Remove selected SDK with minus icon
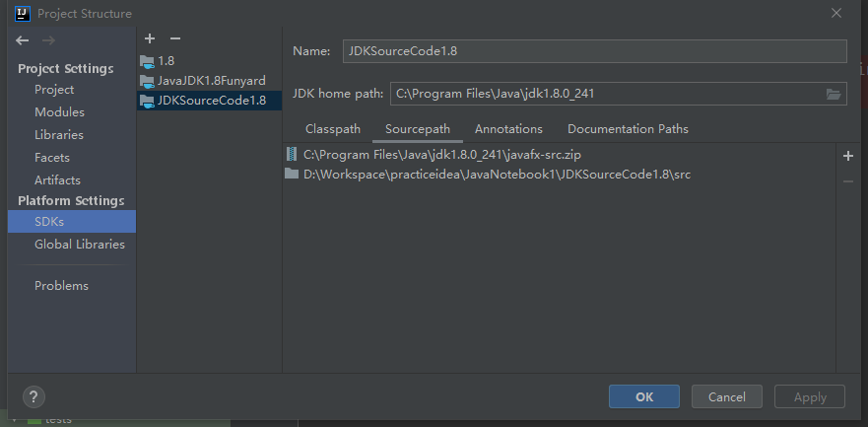868x427 pixels. pos(175,38)
